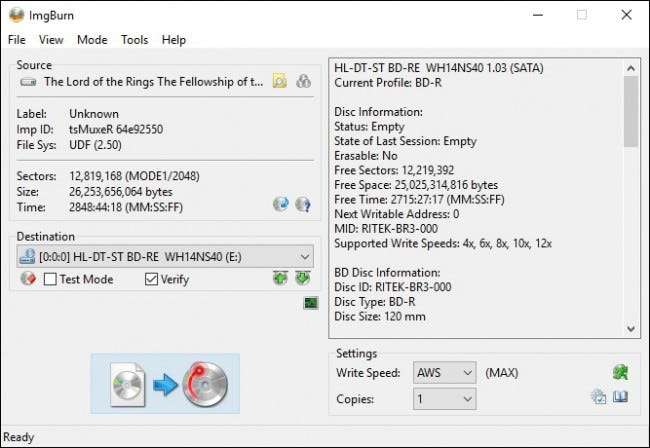Click the binoculars search for file icon

(x=303, y=81)
